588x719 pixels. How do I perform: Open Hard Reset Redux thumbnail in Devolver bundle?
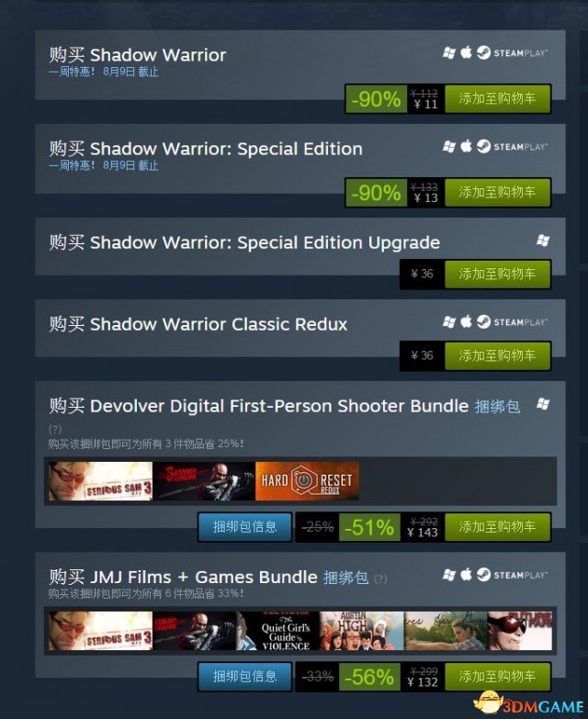(x=307, y=481)
